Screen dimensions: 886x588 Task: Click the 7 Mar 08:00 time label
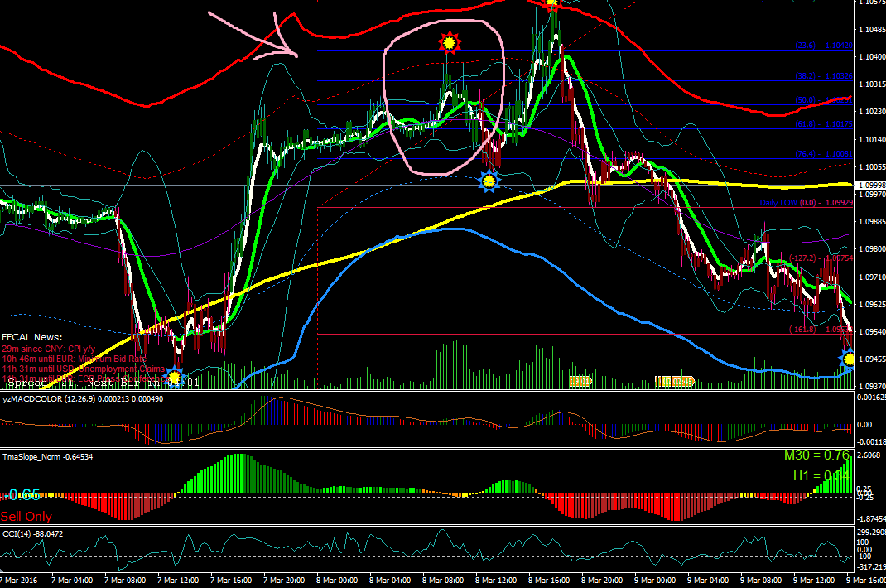tap(125, 580)
